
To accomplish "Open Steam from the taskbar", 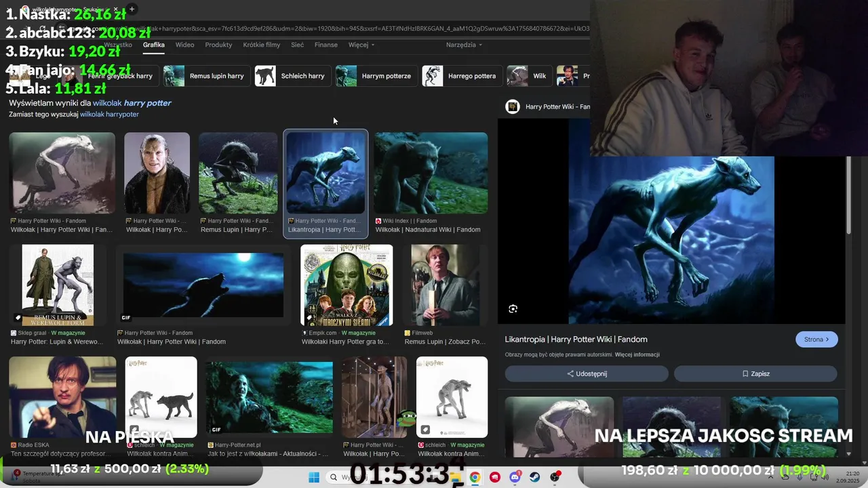I will pos(535,477).
